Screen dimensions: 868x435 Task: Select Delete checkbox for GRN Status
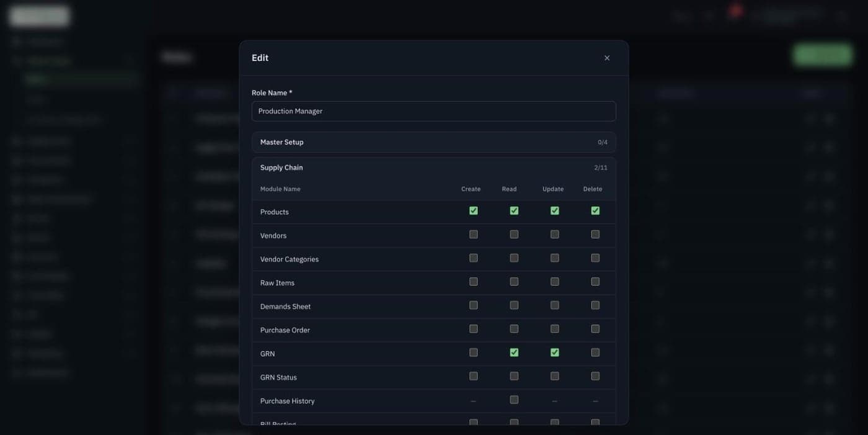595,376
